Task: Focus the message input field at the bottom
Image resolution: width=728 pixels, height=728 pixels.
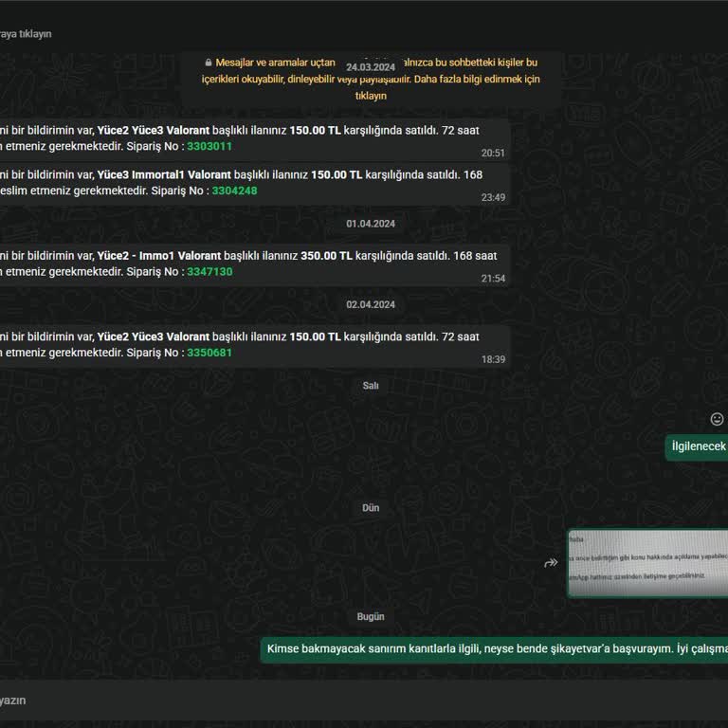Action: click(364, 701)
